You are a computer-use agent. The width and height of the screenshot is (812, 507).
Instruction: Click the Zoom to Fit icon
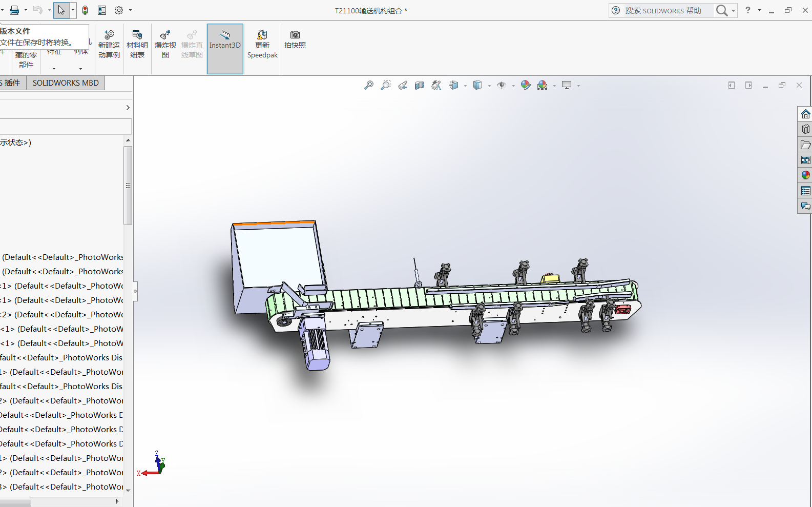[368, 86]
